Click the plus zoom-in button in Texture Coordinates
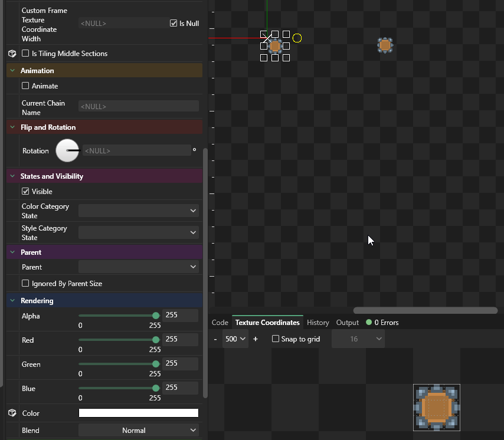The height and width of the screenshot is (440, 504). click(x=256, y=339)
